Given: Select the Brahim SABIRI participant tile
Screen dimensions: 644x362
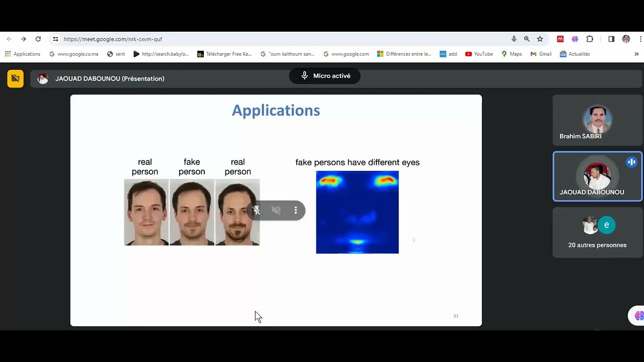Looking at the screenshot, I should tap(597, 121).
